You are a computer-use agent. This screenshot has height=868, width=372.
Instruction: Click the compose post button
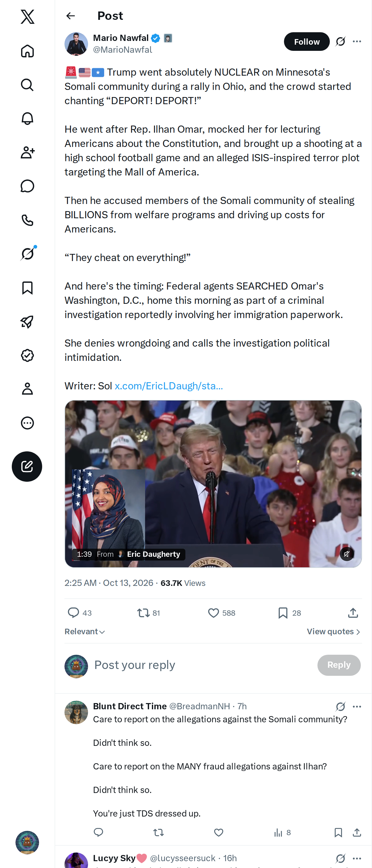tap(27, 466)
